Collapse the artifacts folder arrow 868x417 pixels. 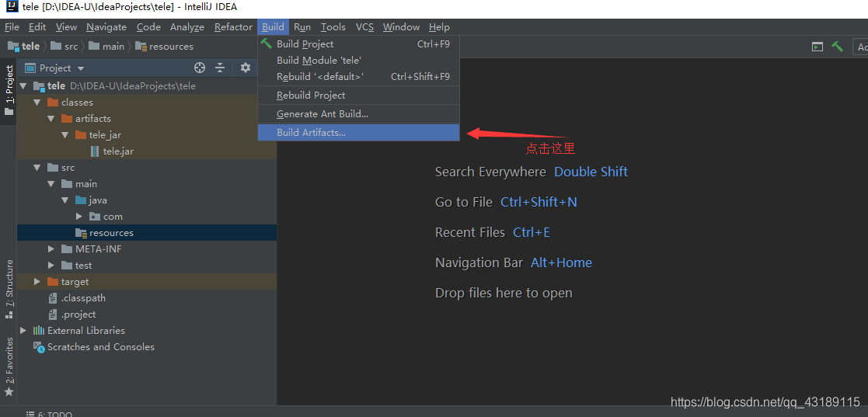51,119
